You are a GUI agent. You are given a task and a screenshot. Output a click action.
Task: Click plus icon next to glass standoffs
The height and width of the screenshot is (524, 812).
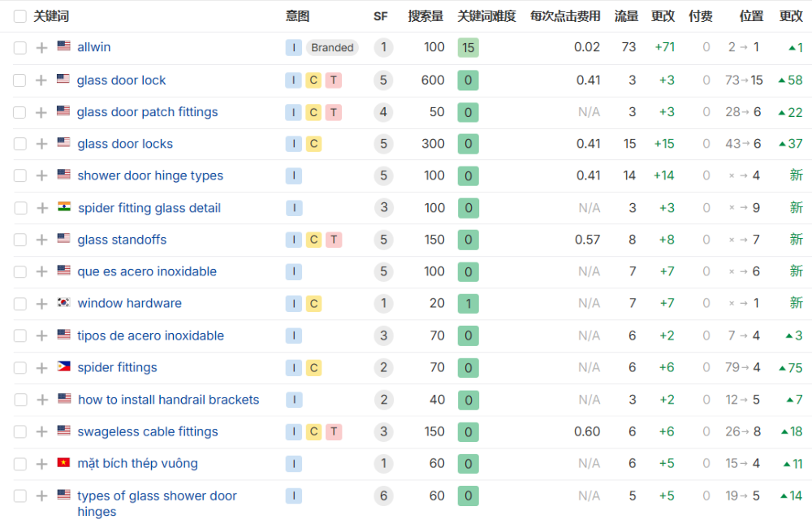point(42,240)
